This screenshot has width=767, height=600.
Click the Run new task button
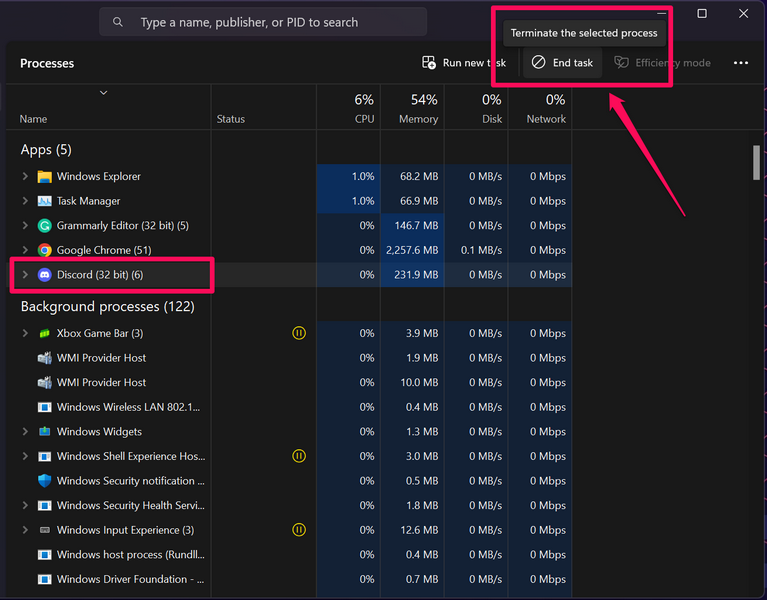(464, 63)
